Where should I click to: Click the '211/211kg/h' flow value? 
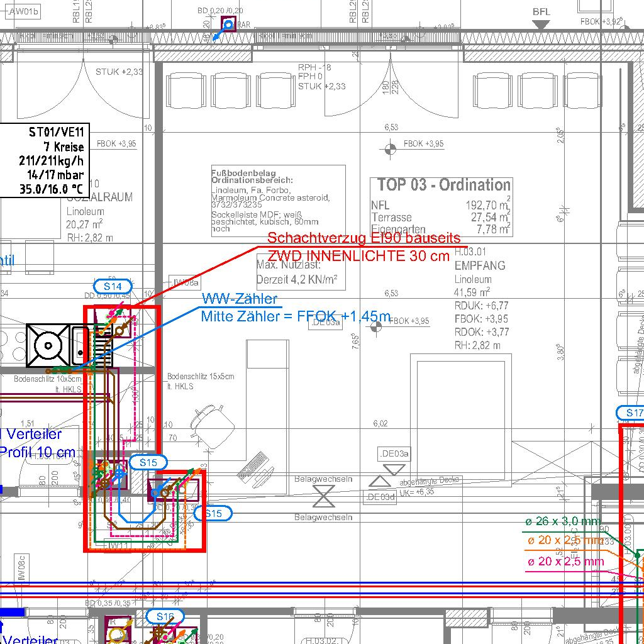(52, 160)
